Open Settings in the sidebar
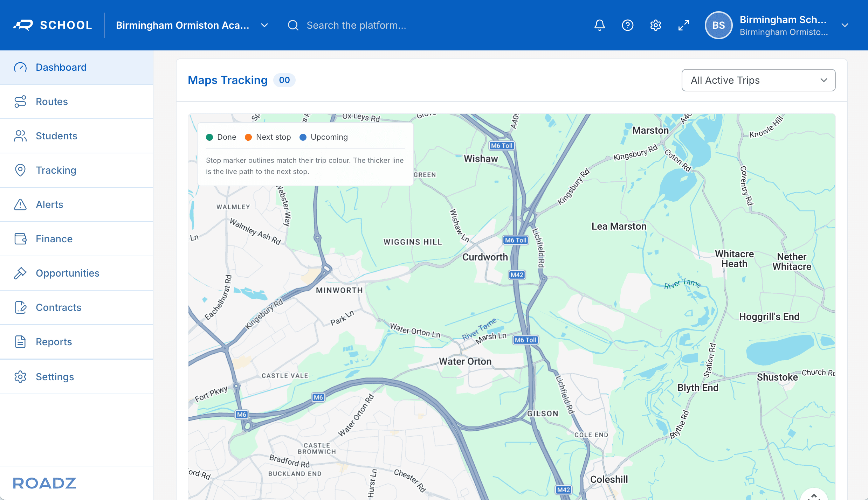Viewport: 868px width, 500px height. point(76,377)
